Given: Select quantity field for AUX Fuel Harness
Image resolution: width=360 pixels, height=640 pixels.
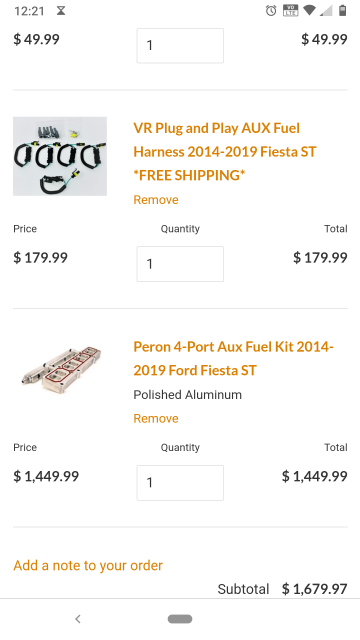Looking at the screenshot, I should (180, 264).
